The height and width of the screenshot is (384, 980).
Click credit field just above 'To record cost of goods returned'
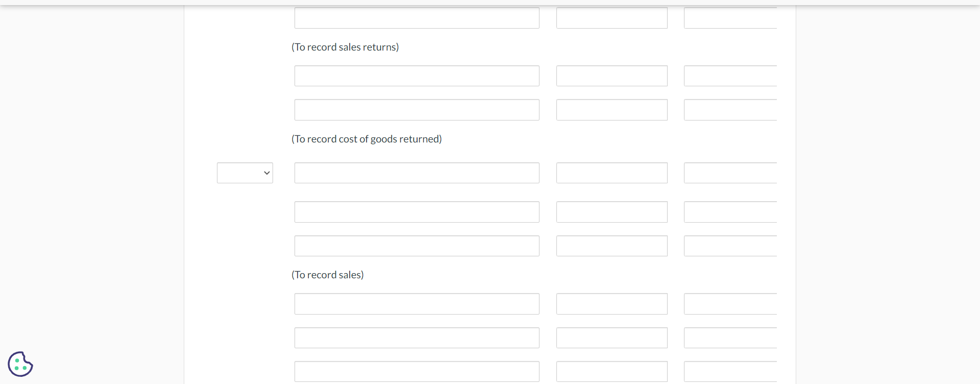point(730,110)
